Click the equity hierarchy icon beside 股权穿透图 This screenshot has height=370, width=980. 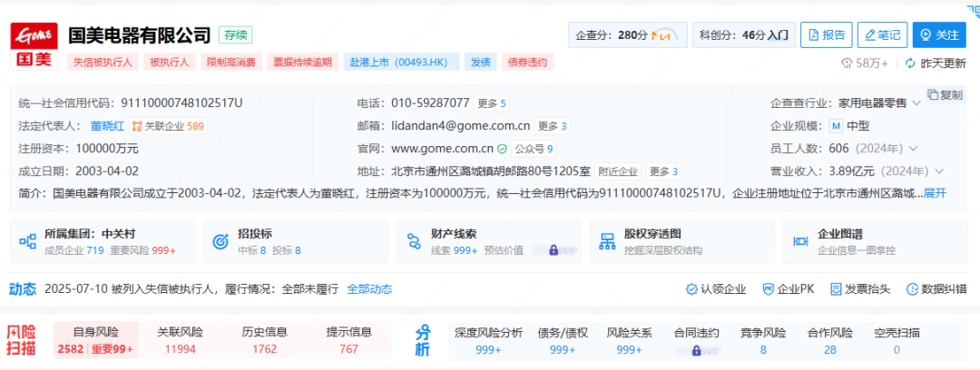pos(608,242)
